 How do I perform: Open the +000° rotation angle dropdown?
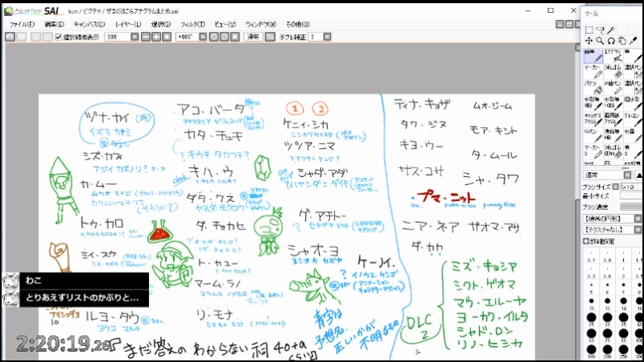pos(203,37)
